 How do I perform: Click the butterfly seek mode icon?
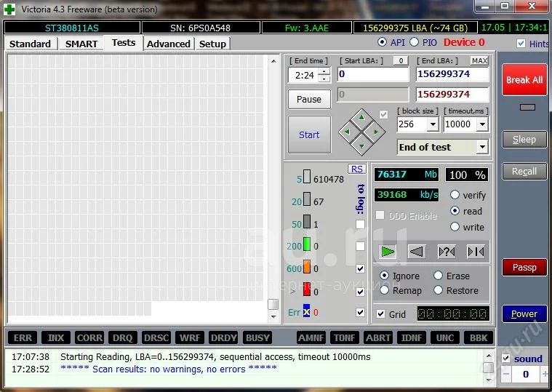476,252
